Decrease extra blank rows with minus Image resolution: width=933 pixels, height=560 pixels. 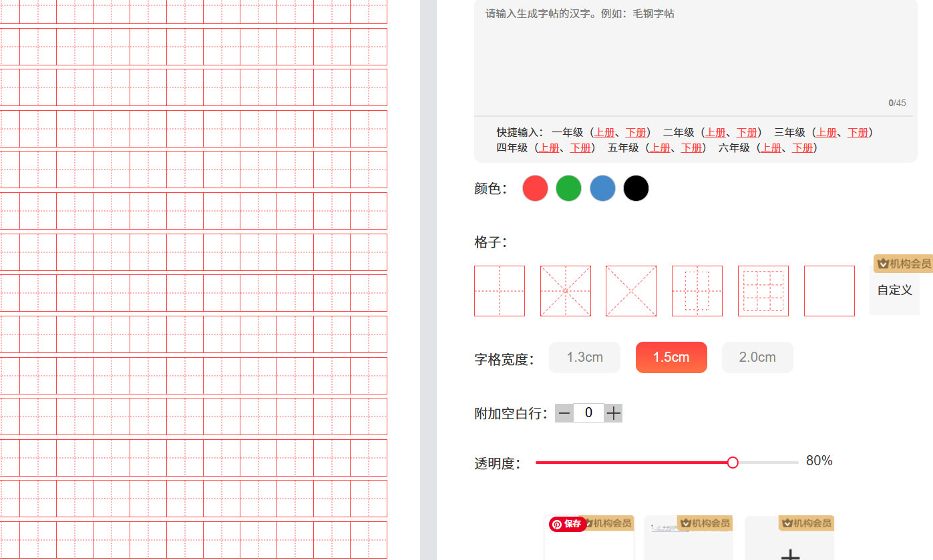coord(564,413)
